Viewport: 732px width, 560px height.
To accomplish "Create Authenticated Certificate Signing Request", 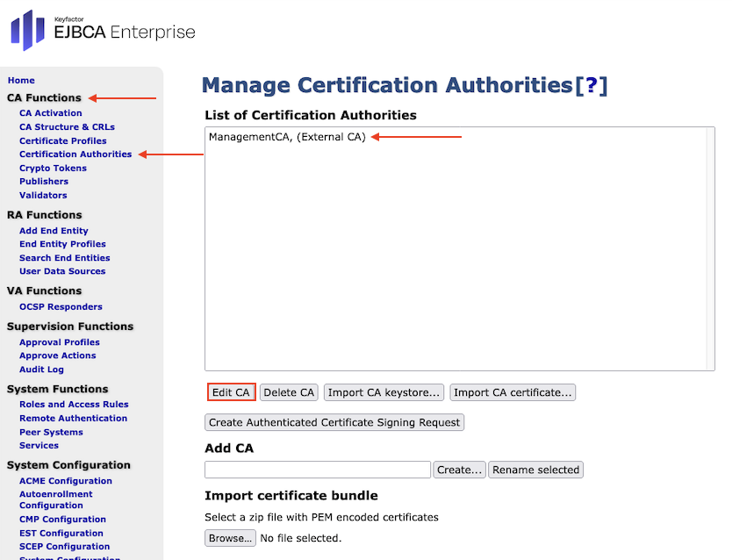I will tap(334, 422).
